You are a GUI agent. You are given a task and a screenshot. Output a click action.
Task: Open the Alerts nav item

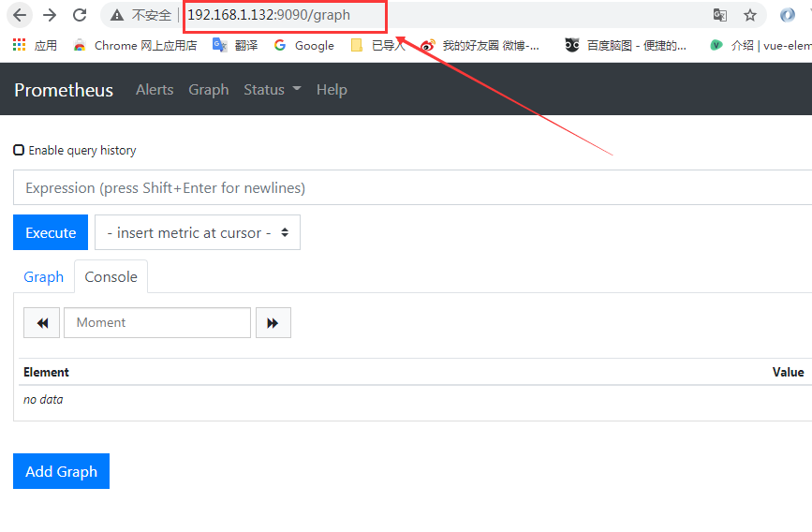coord(155,90)
